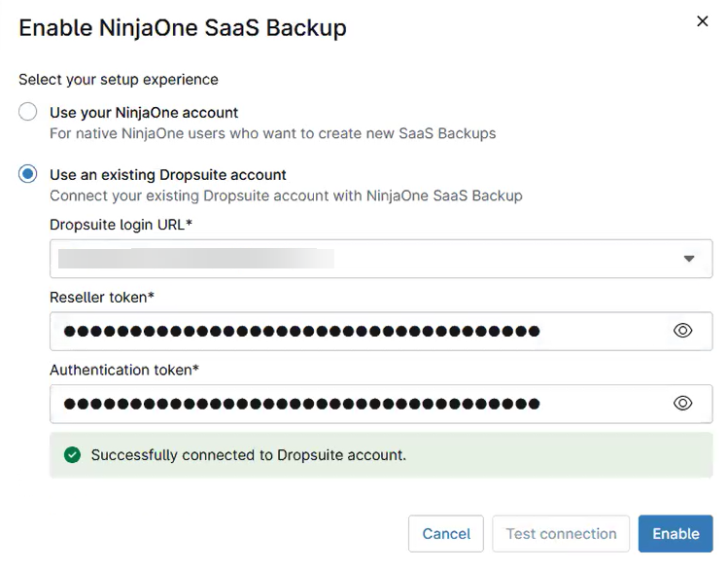The image size is (728, 570).
Task: Click the 'Successfully connected to Dropsuite account' message
Action: (248, 454)
